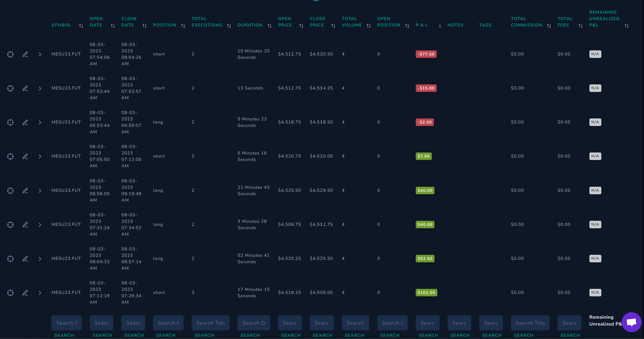Sort by Close Price column
Viewport: 644px width, 339px height.
[x=333, y=25]
